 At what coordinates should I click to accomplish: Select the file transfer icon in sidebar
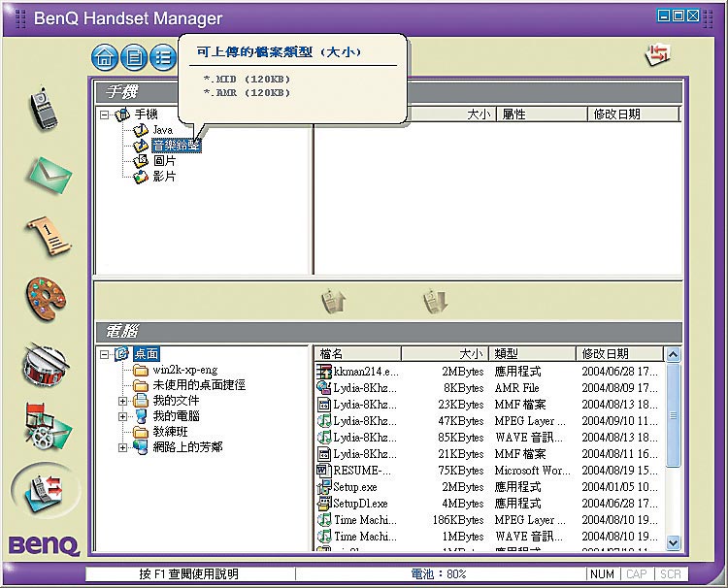click(47, 490)
